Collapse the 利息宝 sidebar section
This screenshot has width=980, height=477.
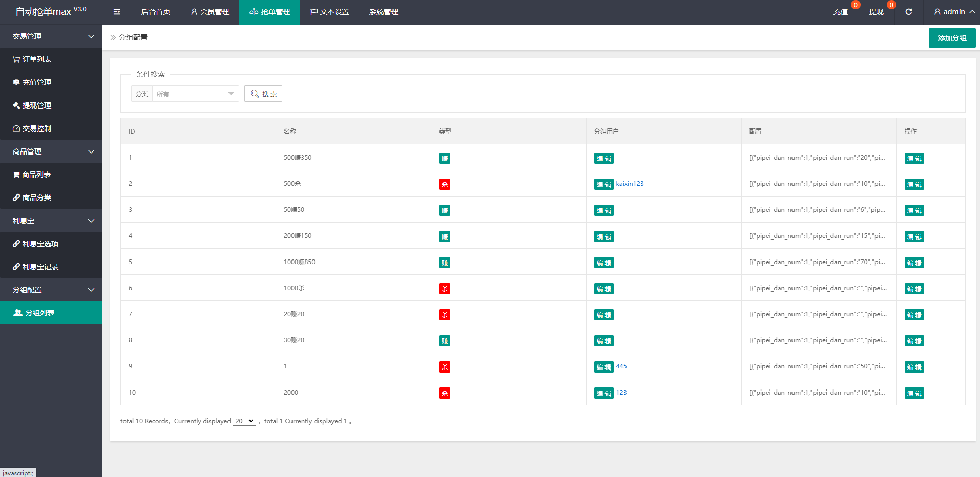pyautogui.click(x=51, y=221)
